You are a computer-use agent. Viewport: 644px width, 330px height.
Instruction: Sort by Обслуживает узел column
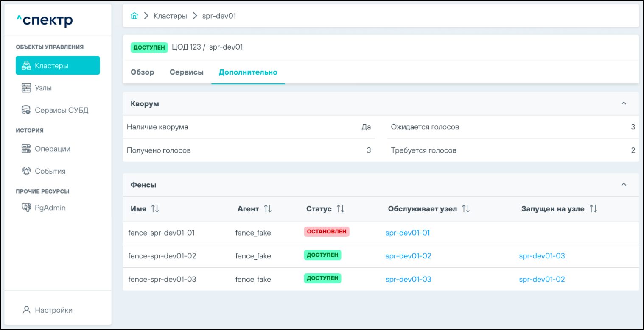[x=466, y=209]
